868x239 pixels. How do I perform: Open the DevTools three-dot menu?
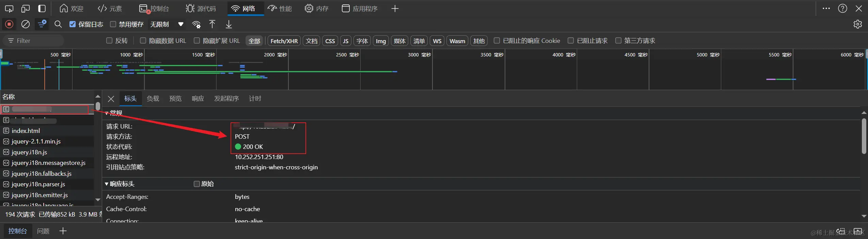point(826,8)
